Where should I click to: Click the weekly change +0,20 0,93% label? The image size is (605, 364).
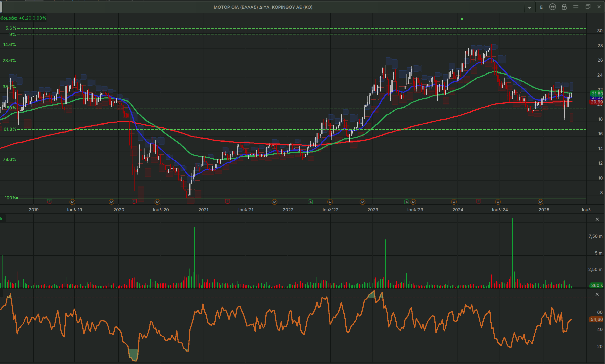pos(33,18)
